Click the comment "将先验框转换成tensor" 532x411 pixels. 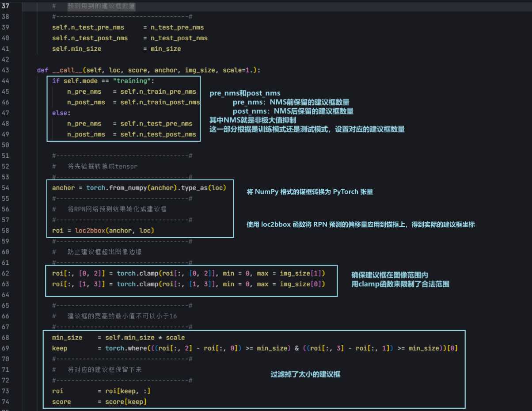coord(103,167)
